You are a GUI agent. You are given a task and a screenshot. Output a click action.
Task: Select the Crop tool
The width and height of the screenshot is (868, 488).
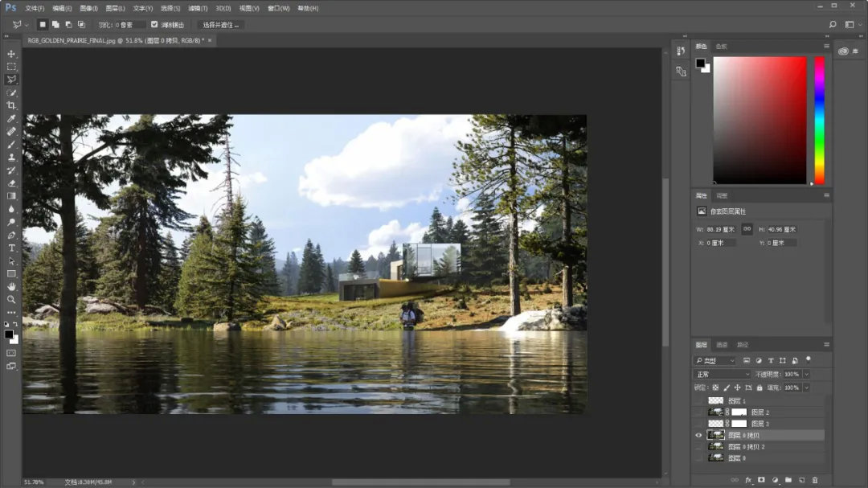pyautogui.click(x=11, y=105)
